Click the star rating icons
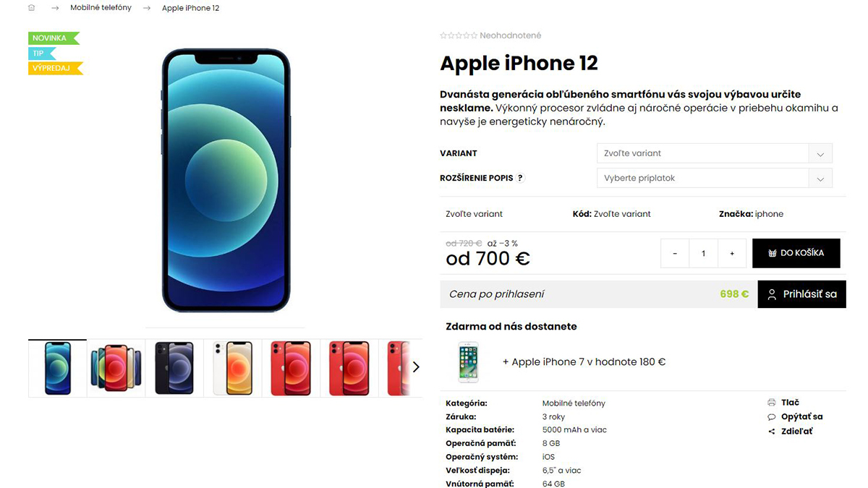Viewport: 868px width, 488px height. [459, 35]
